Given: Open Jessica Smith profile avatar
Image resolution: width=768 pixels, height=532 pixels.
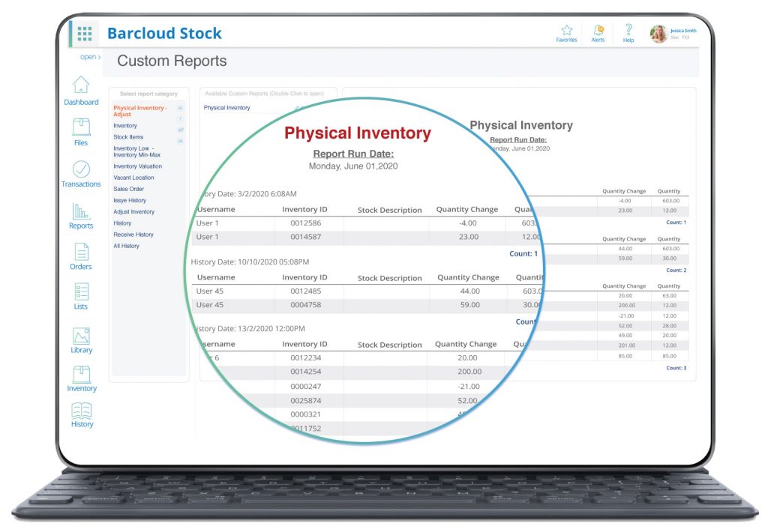Looking at the screenshot, I should pyautogui.click(x=658, y=34).
